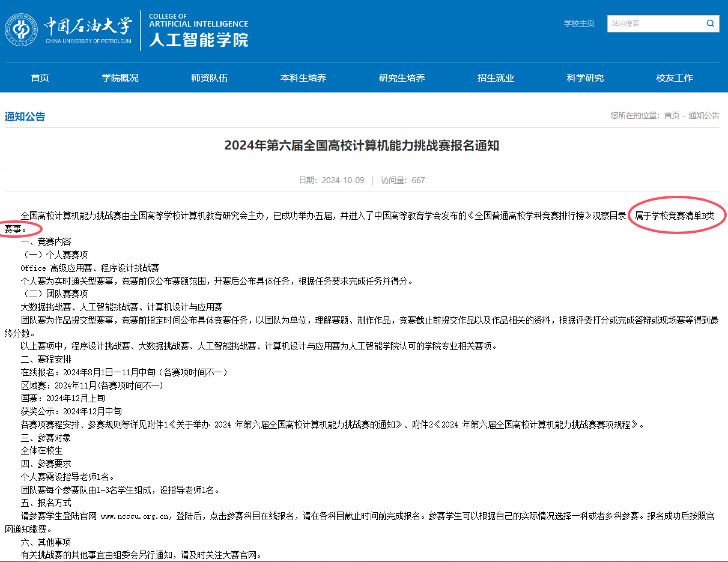The image size is (728, 562).
Task: Open the 学校主页 link in header
Action: coord(579,23)
